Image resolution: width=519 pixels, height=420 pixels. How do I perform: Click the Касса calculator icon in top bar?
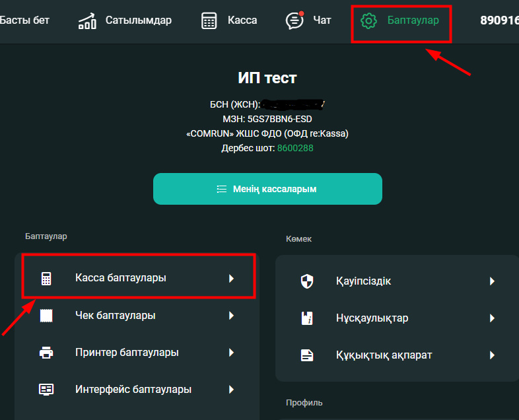click(209, 20)
